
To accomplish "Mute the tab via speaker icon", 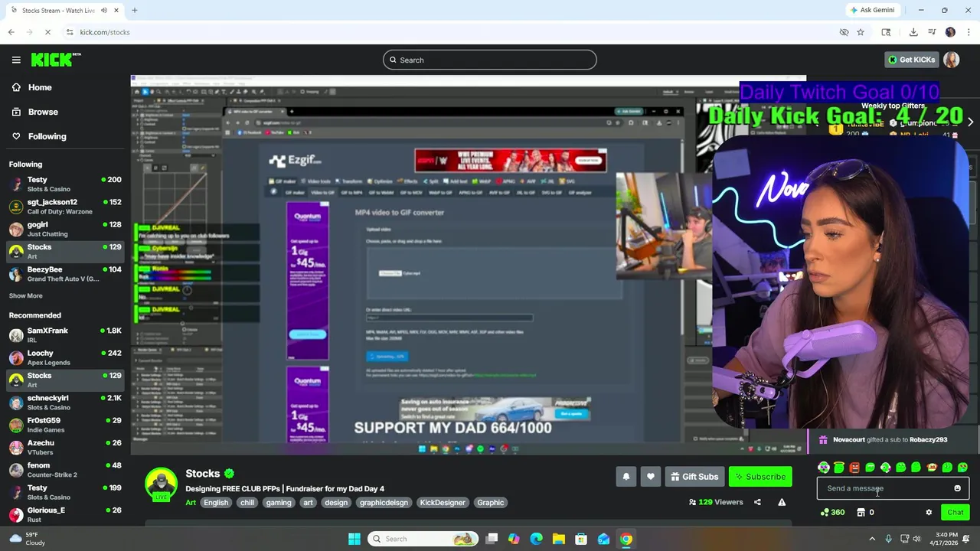I will pyautogui.click(x=104, y=10).
